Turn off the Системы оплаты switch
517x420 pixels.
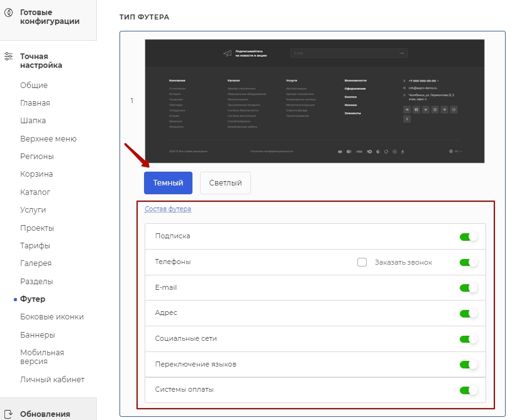pyautogui.click(x=469, y=390)
